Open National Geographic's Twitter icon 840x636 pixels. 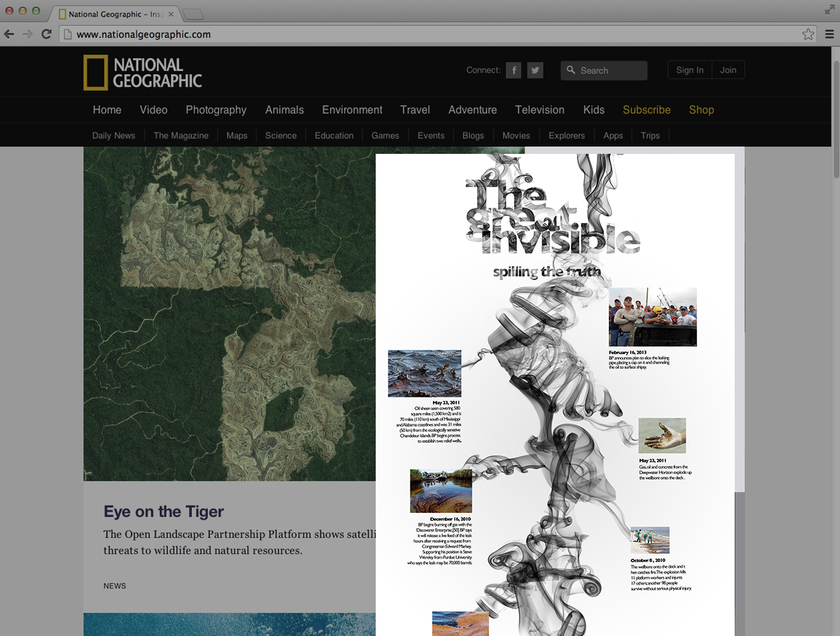(535, 70)
